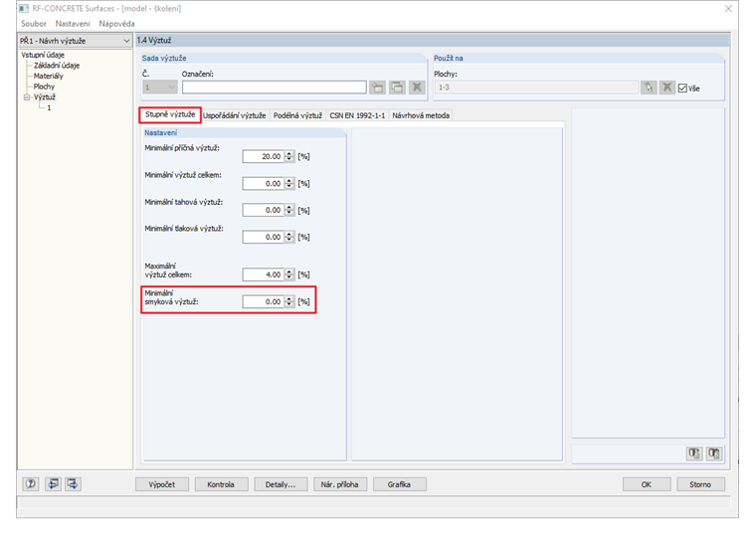Switch to CSN EN 1992-1-1 tab
The image size is (756, 542).
click(357, 115)
